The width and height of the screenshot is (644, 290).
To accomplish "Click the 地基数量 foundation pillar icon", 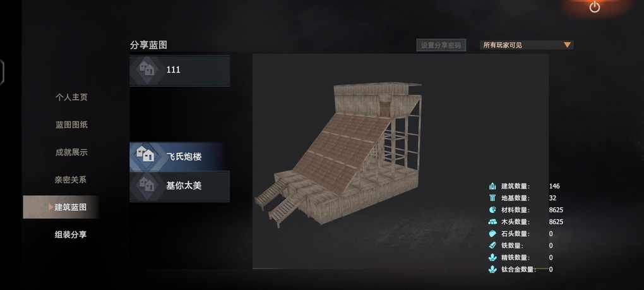I will point(492,198).
